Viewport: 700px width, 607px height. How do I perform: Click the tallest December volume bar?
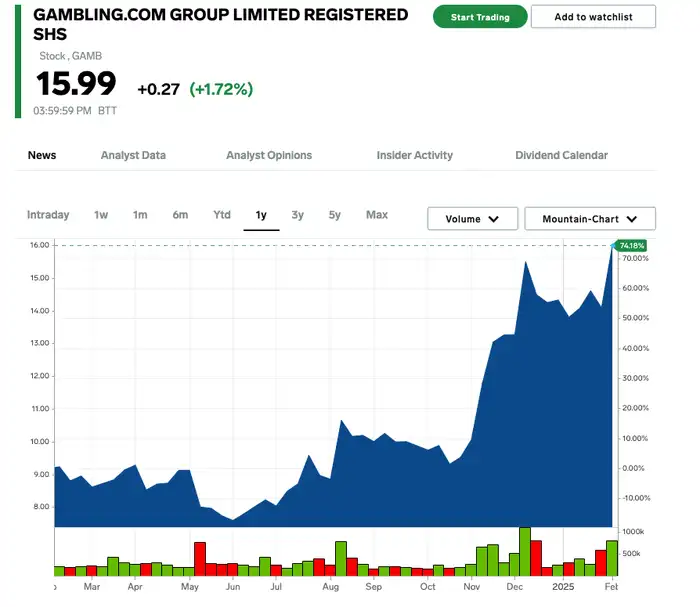(x=525, y=552)
